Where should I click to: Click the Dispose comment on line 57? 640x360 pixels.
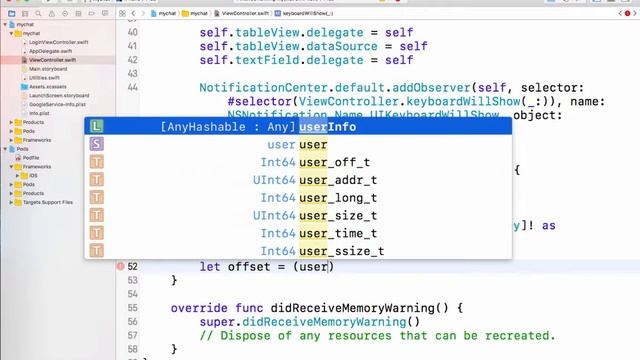point(377,336)
